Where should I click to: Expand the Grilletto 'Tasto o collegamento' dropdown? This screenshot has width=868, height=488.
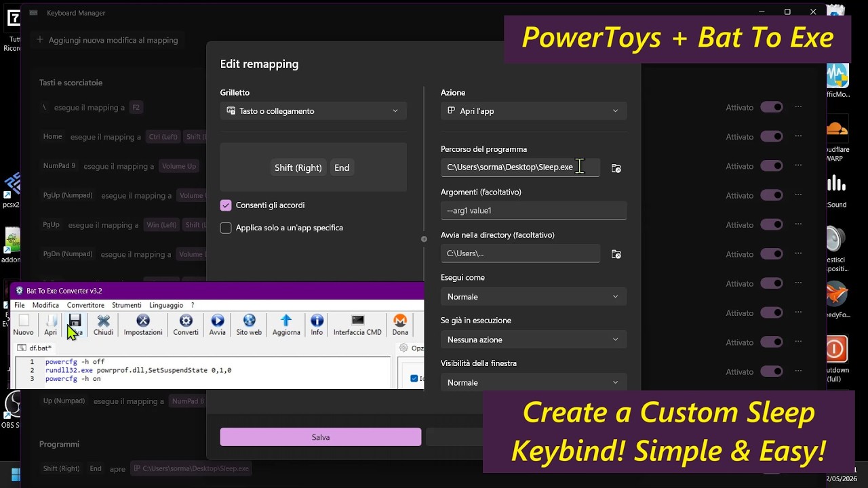tap(313, 111)
